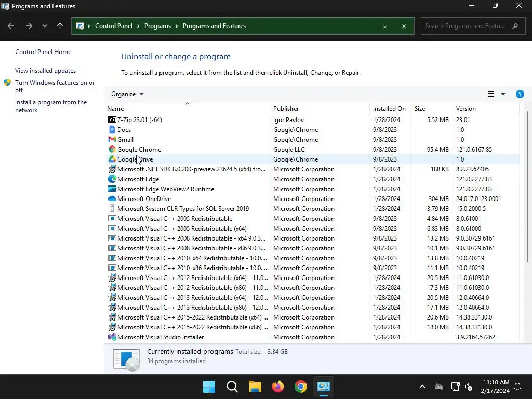Image resolution: width=532 pixels, height=399 pixels.
Task: Open Install a program from the network
Action: [51, 106]
